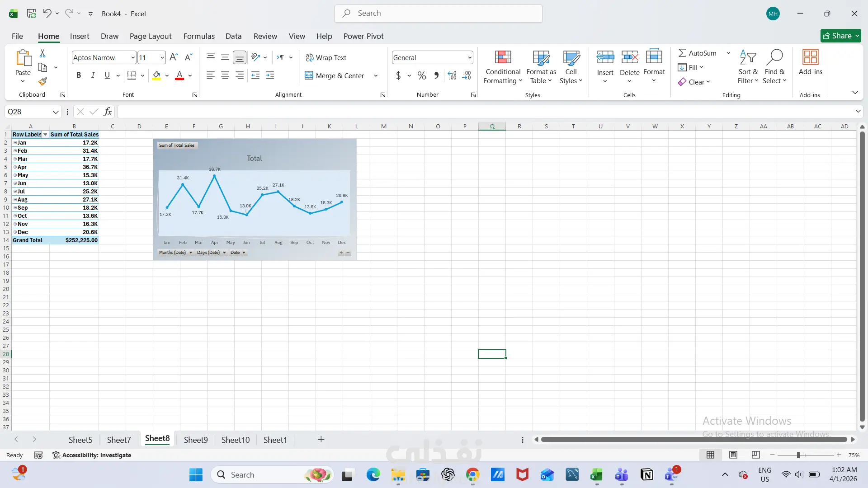Toggle Italic formatting
868x488 pixels.
(93, 75)
